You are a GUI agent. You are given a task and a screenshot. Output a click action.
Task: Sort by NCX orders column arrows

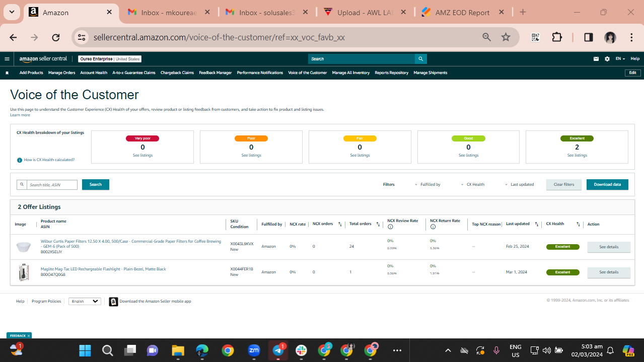click(340, 224)
